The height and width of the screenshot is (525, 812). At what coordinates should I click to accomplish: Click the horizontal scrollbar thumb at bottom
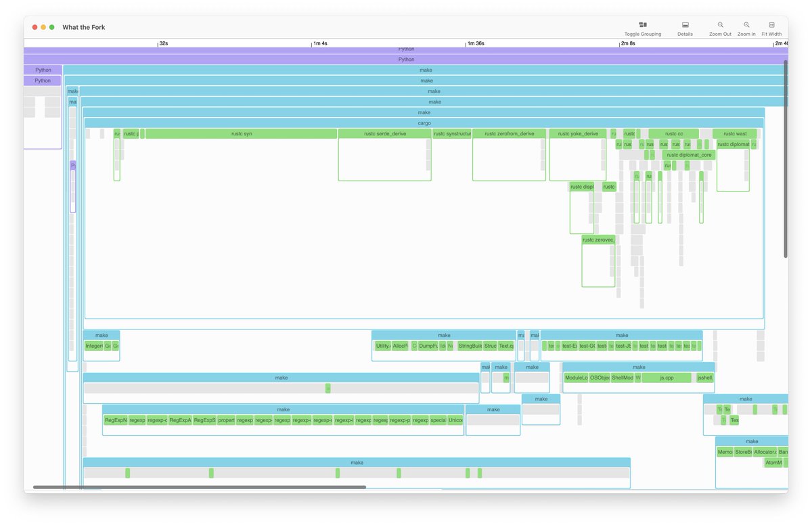pyautogui.click(x=200, y=487)
